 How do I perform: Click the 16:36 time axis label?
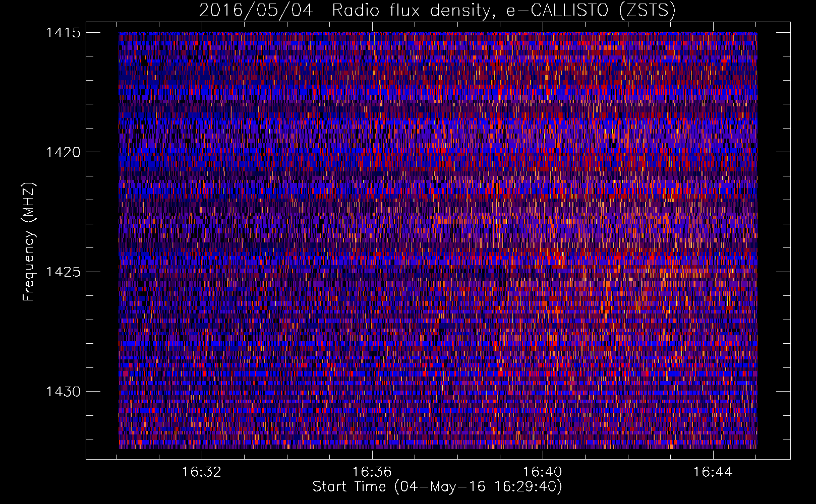[x=372, y=472]
